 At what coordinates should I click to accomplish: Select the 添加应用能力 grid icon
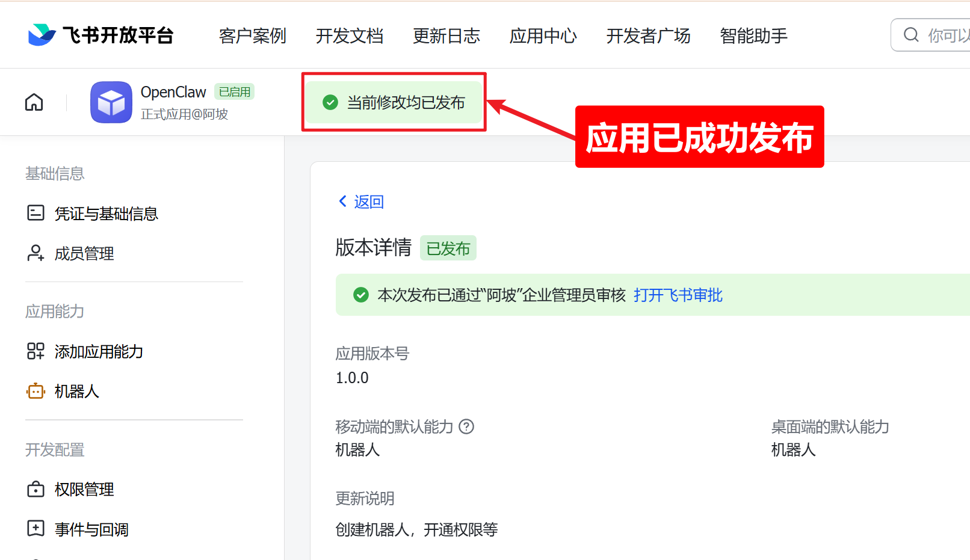coord(36,351)
